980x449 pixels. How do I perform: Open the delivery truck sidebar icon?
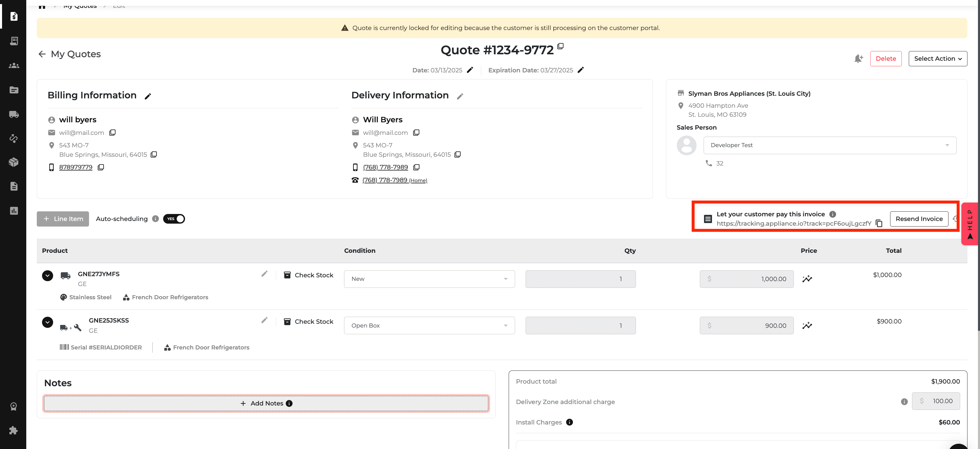(14, 114)
